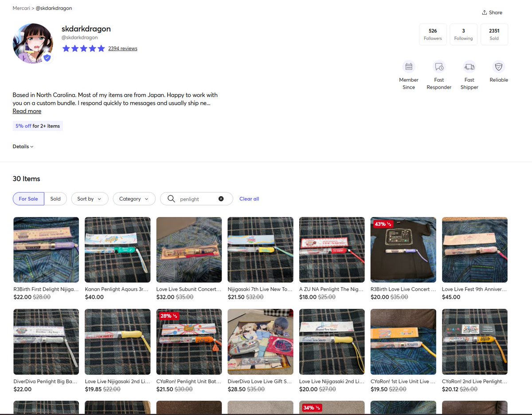The image size is (532, 415).
Task: Click the Fast Shipper truck icon
Action: pyautogui.click(x=469, y=67)
